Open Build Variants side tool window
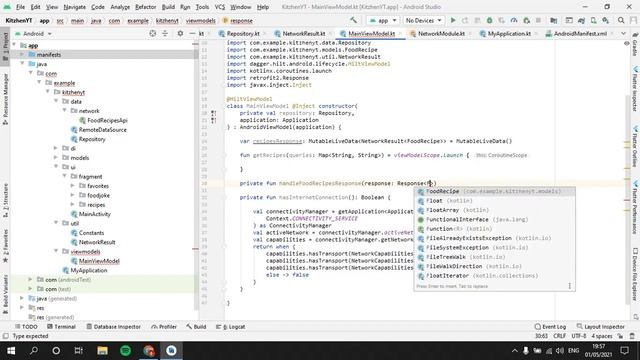640x360 pixels. (5, 293)
